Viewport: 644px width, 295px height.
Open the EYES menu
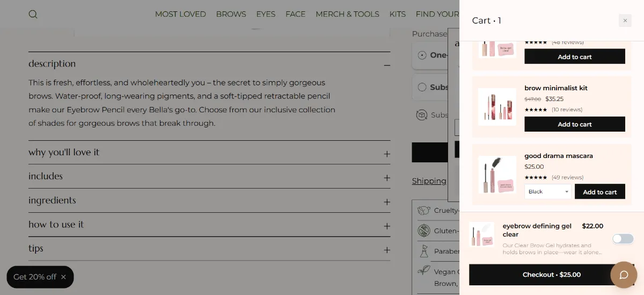coord(266,14)
